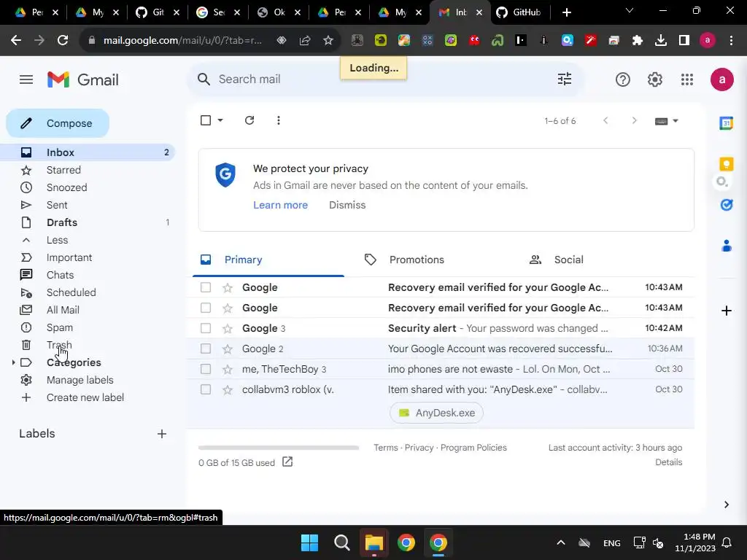Image resolution: width=747 pixels, height=560 pixels.
Task: Open the Starred folder
Action: coord(63,170)
